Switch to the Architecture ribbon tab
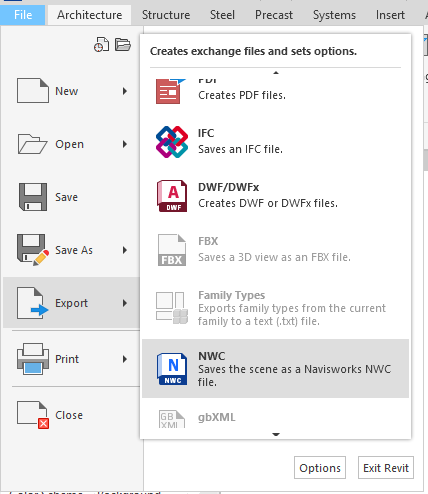The image size is (428, 494). point(89,15)
